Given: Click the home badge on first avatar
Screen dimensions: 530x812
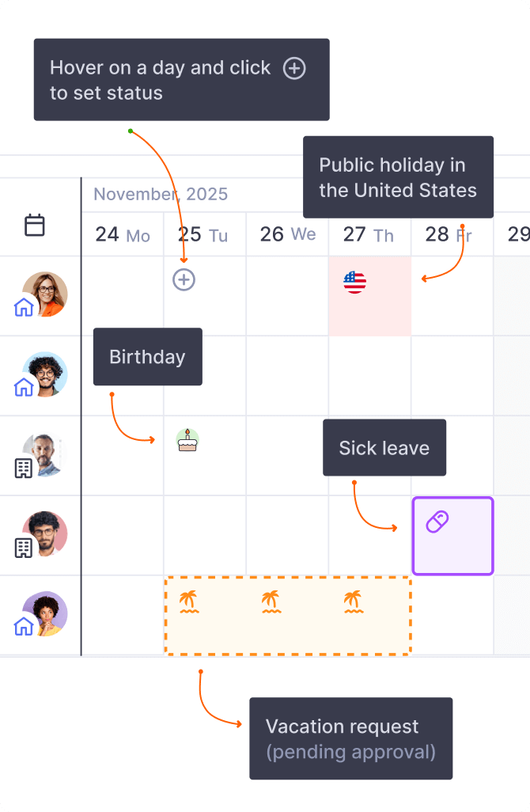Looking at the screenshot, I should tap(24, 306).
